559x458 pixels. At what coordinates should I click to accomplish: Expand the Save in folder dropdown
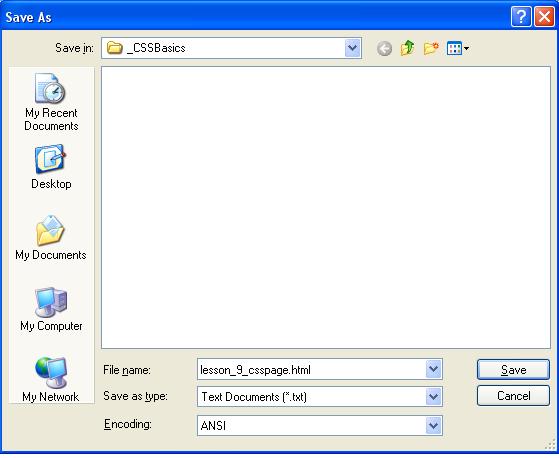(353, 48)
